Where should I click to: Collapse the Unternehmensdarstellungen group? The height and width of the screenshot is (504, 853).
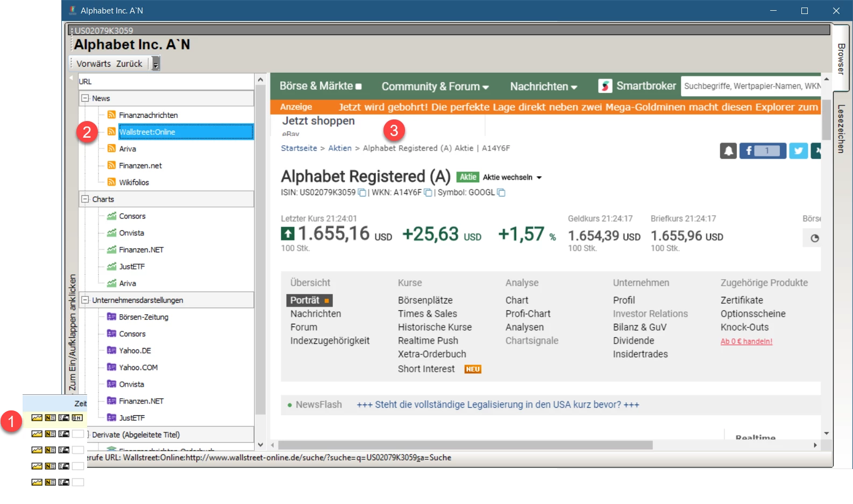tap(85, 300)
